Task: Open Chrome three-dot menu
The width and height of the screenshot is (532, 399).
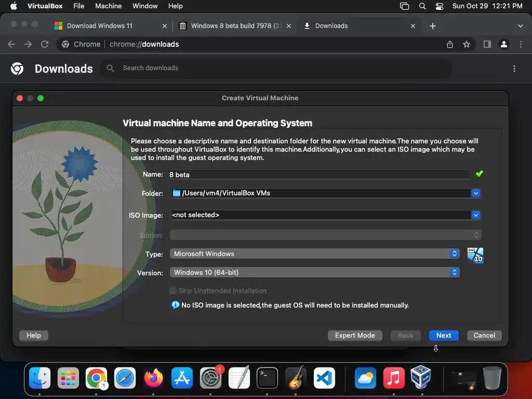Action: [521, 44]
